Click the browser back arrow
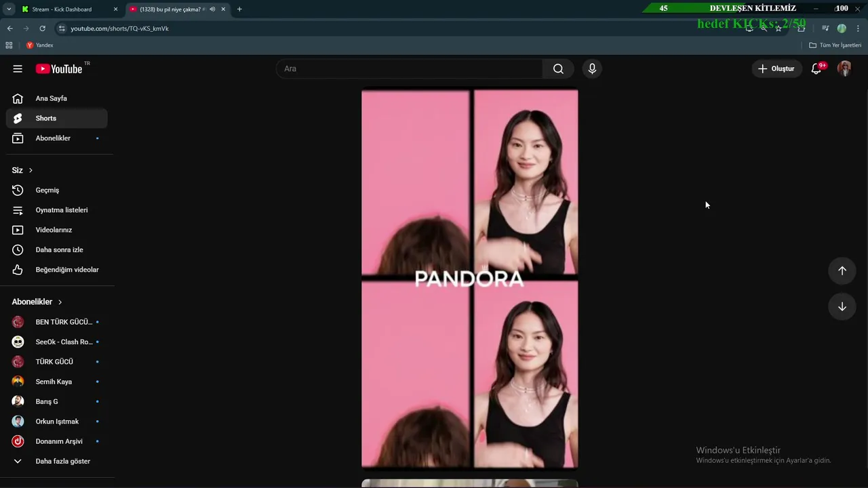The height and width of the screenshot is (488, 868). (x=10, y=28)
